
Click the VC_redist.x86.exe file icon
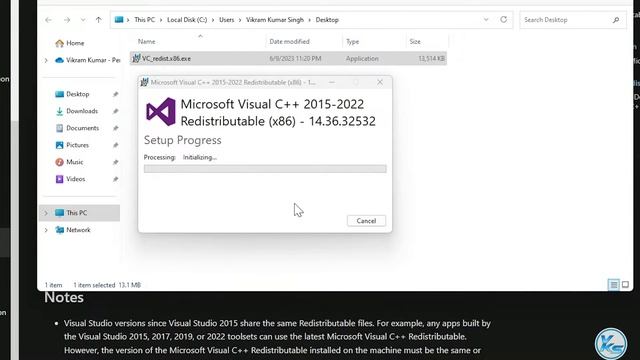point(136,58)
